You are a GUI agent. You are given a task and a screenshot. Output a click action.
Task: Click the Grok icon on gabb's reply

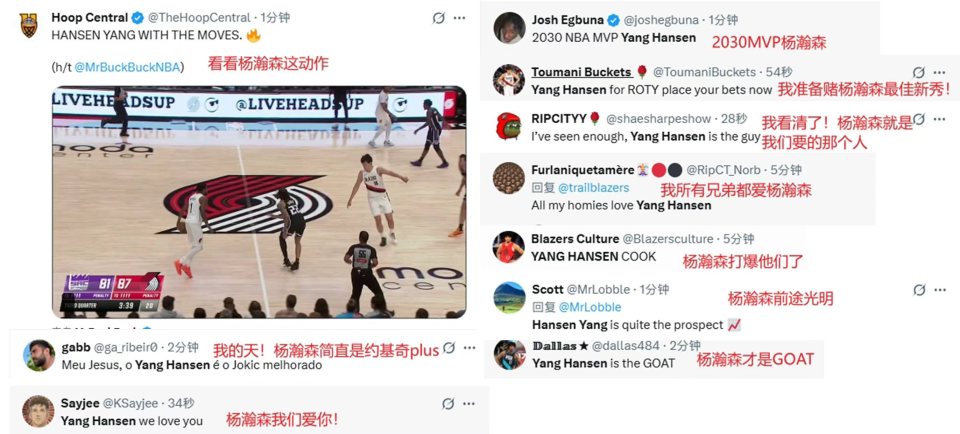point(449,348)
